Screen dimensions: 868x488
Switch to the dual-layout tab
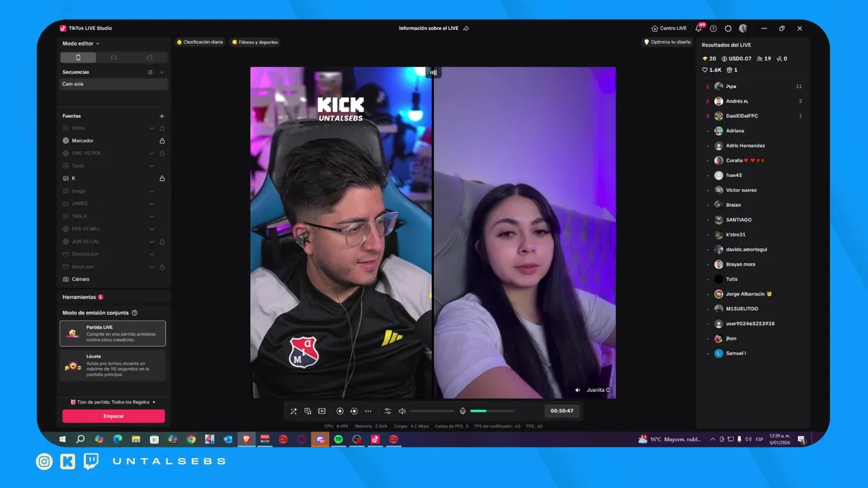149,58
